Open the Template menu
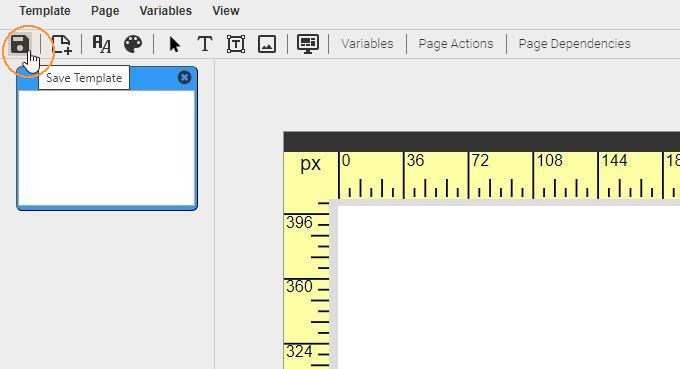 click(45, 11)
